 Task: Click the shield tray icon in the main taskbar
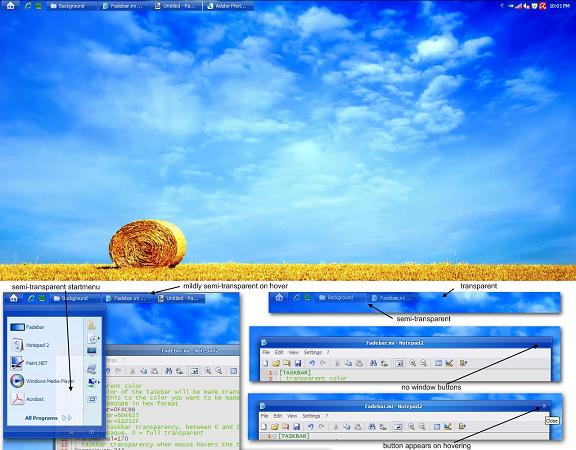point(535,6)
